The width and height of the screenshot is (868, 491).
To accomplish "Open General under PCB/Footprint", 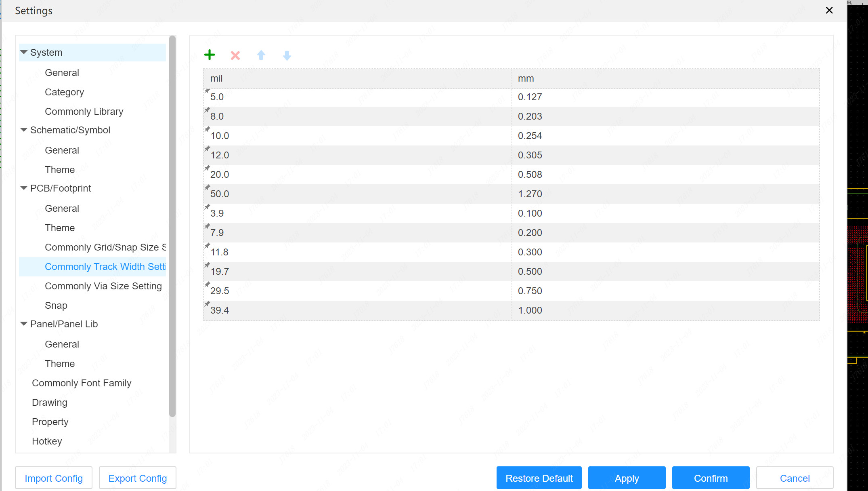I will 62,209.
